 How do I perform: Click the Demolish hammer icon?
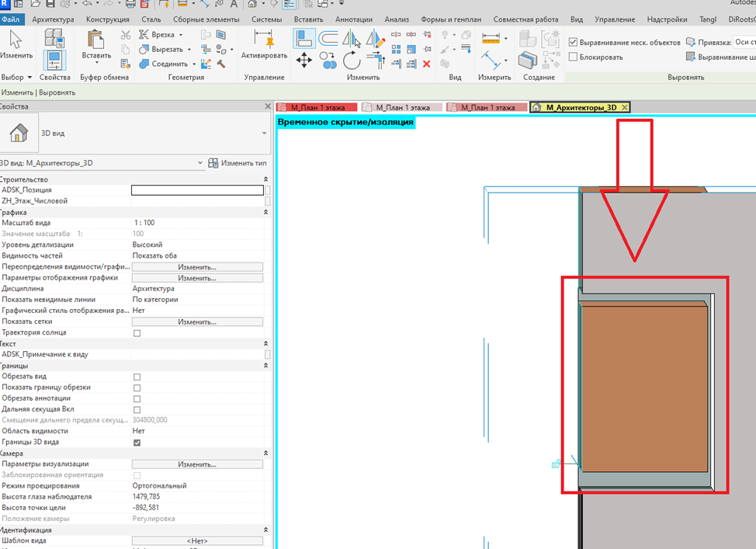(x=221, y=64)
